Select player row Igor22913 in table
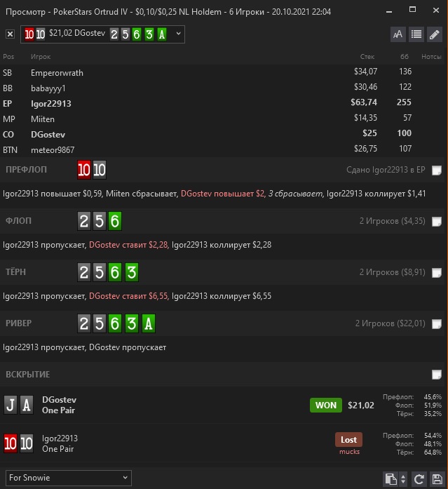The width and height of the screenshot is (448, 489). tap(224, 104)
